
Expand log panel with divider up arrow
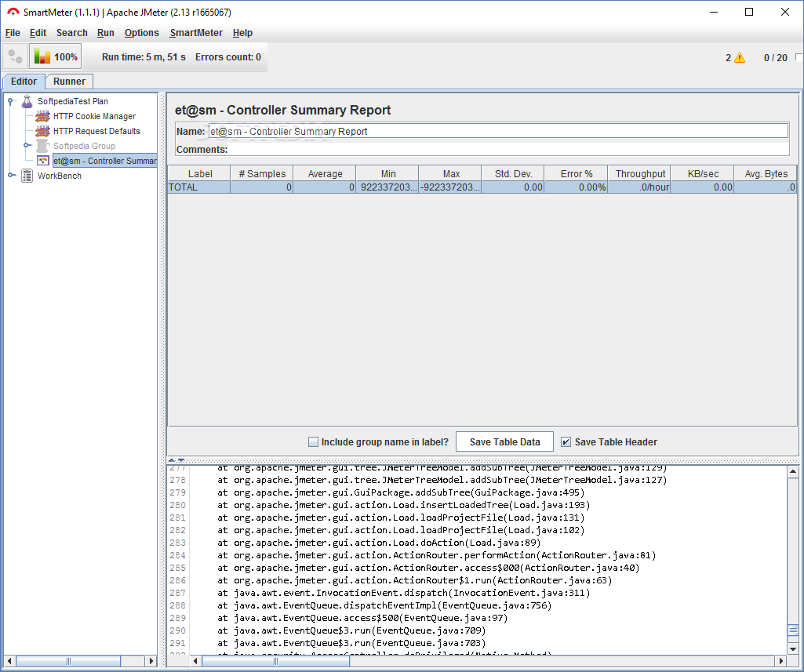[173, 460]
